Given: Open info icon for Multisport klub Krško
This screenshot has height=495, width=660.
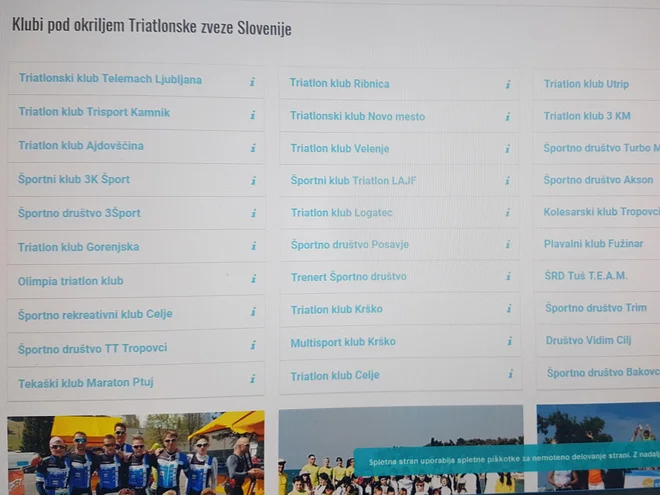Looking at the screenshot, I should point(509,341).
